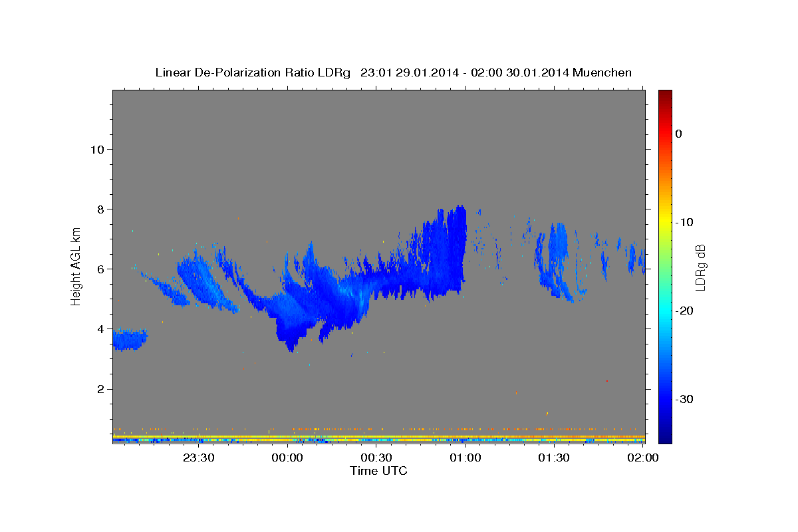Screen dimensions: 798x532
Task: Click the dark blue bottom of the colorbar
Action: (665, 436)
